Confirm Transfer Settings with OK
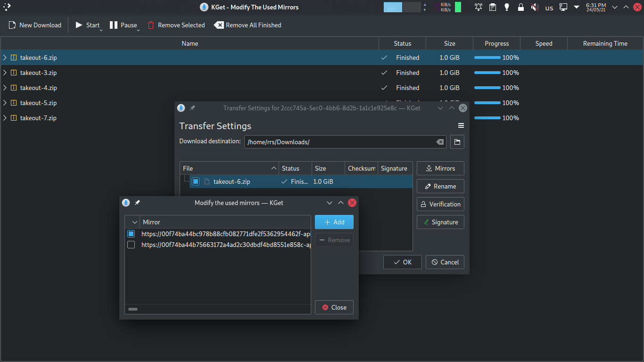 pos(403,262)
